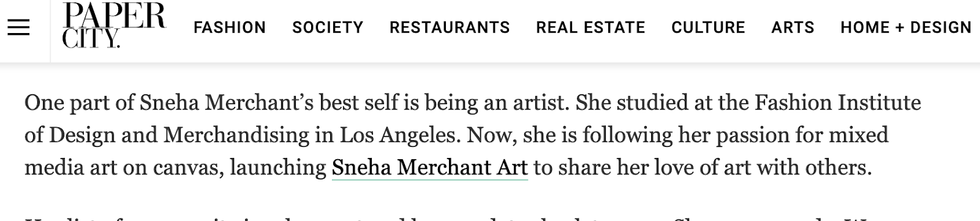Go to the Society section
This screenshot has width=980, height=221.
pos(328,28)
